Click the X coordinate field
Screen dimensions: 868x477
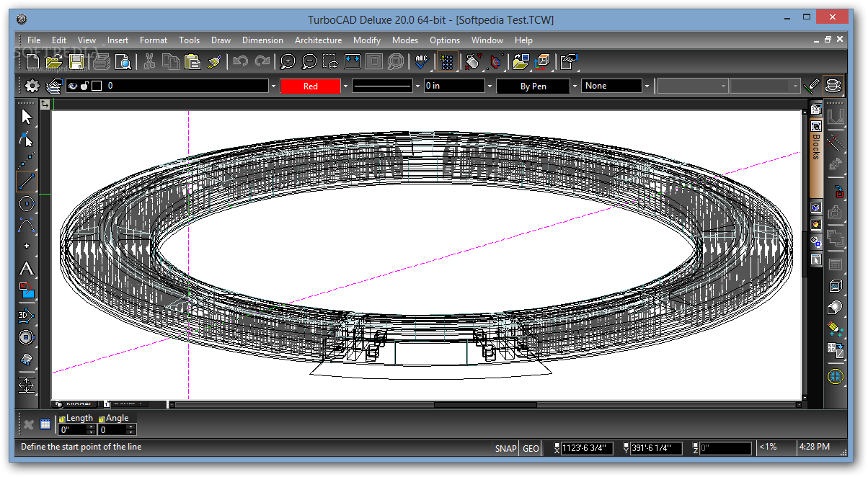[x=588, y=448]
